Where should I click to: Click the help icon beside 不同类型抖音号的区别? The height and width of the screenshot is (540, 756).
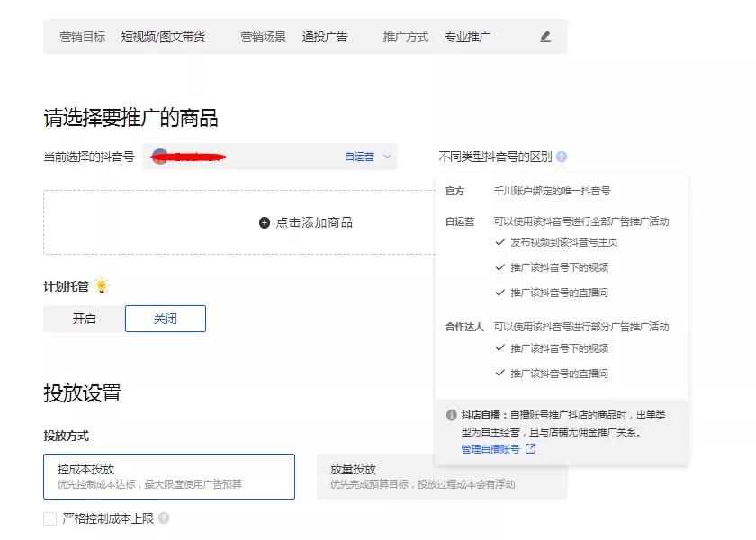click(562, 157)
